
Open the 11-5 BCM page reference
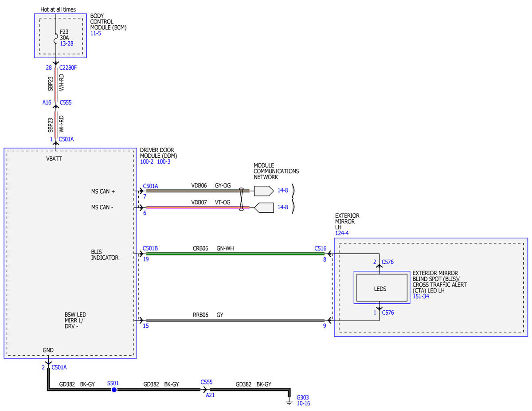[x=96, y=33]
